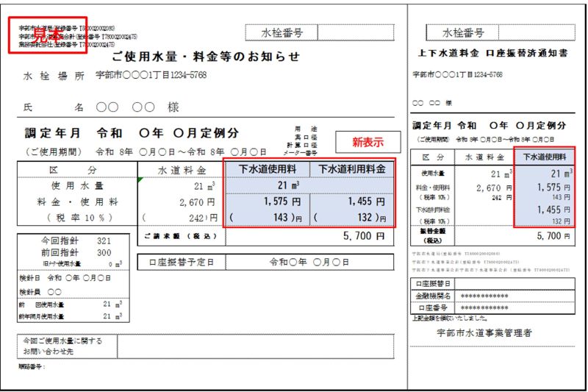Click 1,575 円 in the お知らせ 下水道使用料 column
This screenshot has height=392, width=588.
pos(282,202)
